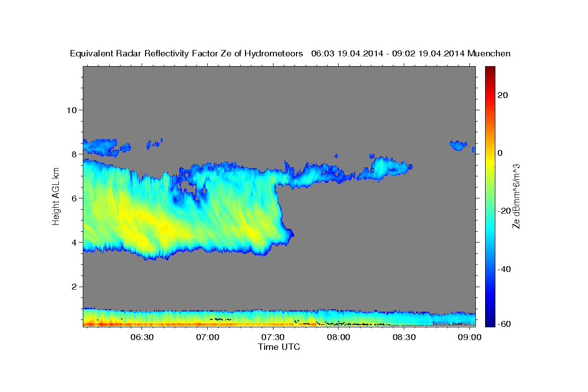
Task: Click the '06:30' time tick label
Action: click(142, 337)
